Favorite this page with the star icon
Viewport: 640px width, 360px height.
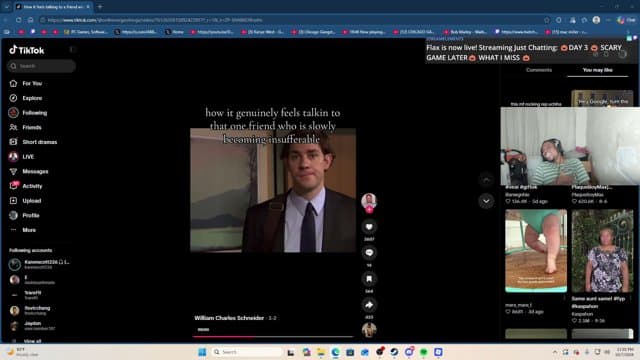pyautogui.click(x=547, y=20)
